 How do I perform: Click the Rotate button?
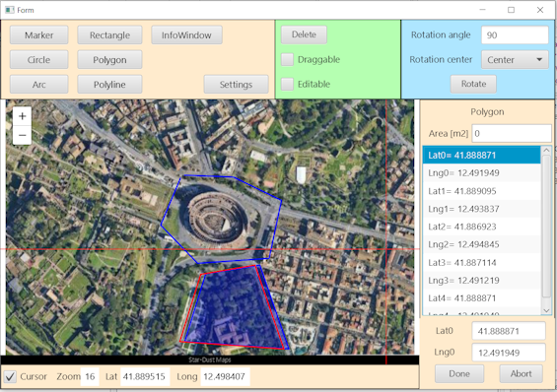click(x=473, y=84)
